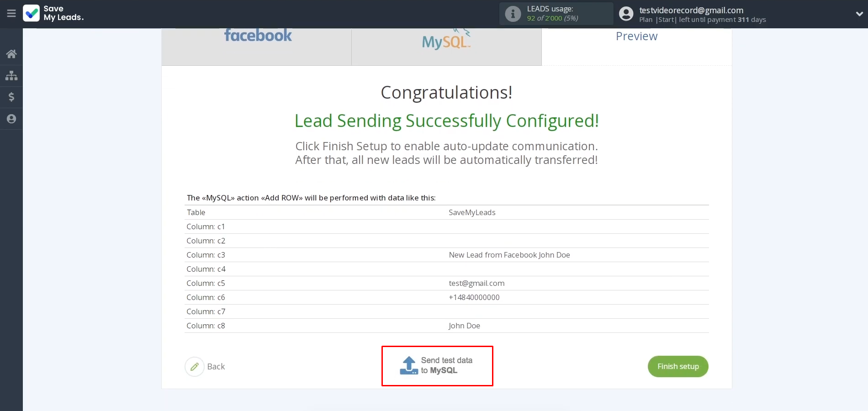Click the 'Column: c1' row label
868x411 pixels.
click(x=206, y=227)
